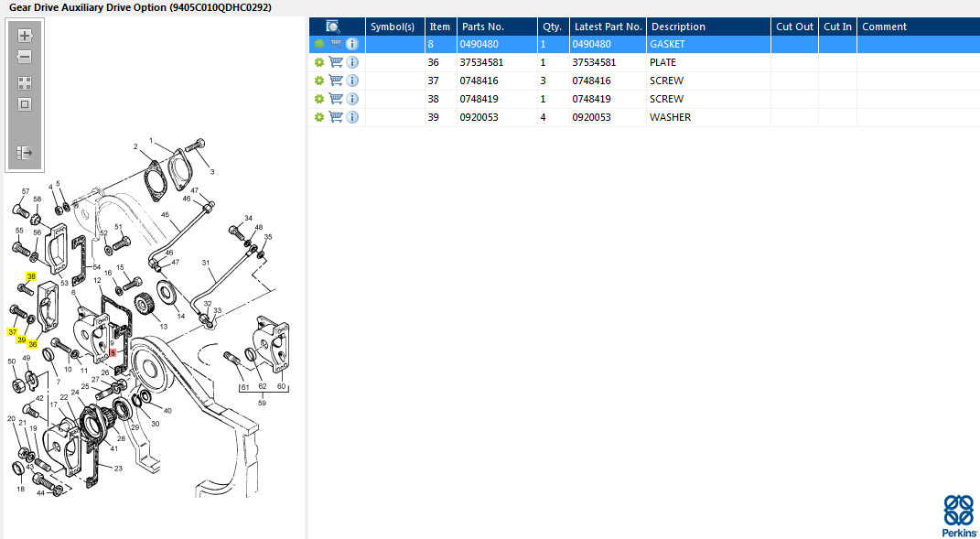Image resolution: width=980 pixels, height=539 pixels.
Task: Click the Perkins logo
Action: [x=958, y=515]
